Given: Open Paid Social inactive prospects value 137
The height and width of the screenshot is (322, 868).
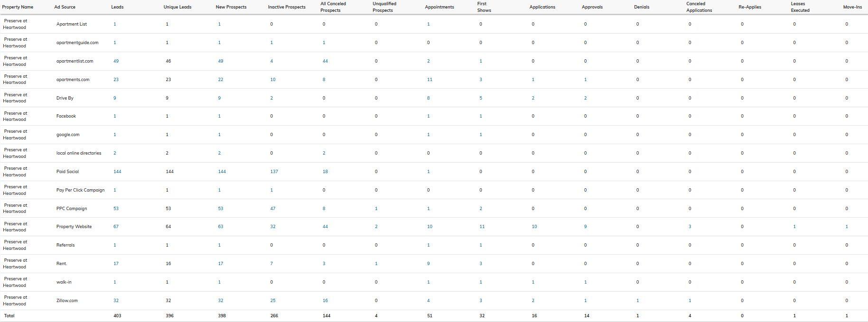Looking at the screenshot, I should (x=274, y=172).
